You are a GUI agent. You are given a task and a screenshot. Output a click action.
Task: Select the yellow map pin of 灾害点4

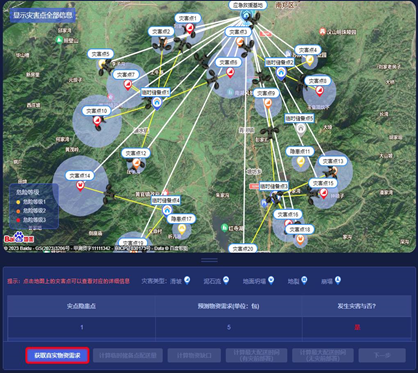click(310, 61)
